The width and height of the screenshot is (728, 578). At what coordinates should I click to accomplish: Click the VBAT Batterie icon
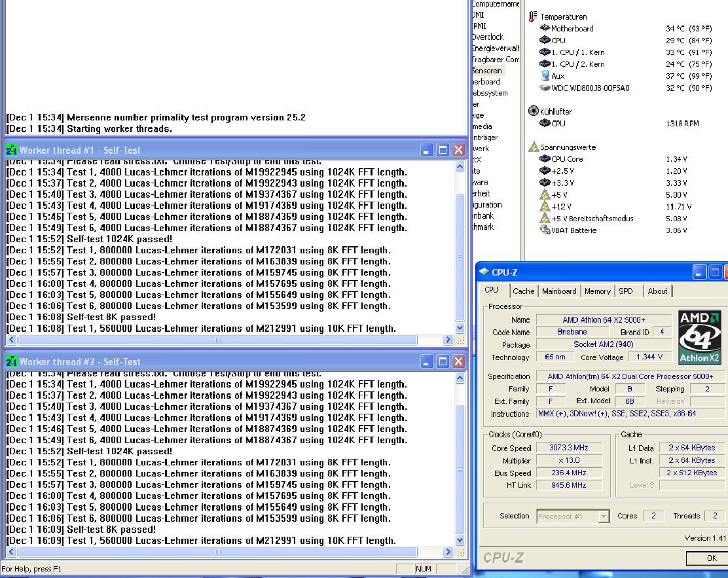coord(545,229)
